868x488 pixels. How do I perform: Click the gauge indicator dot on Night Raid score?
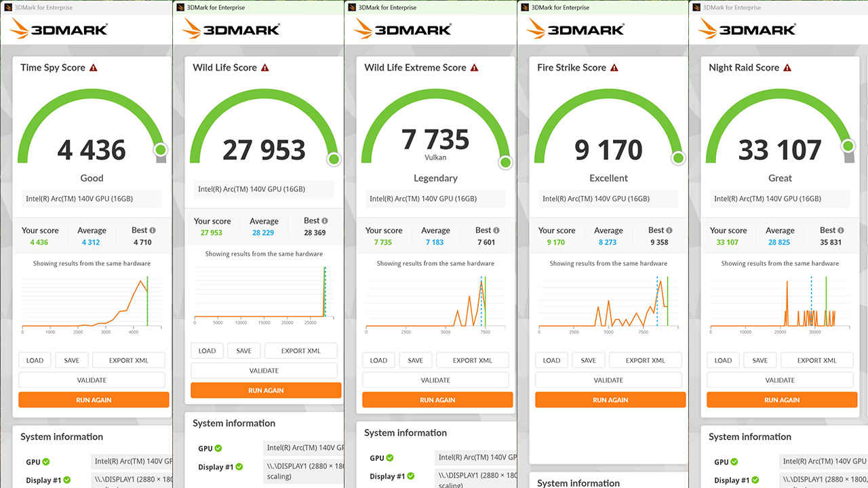[x=848, y=146]
